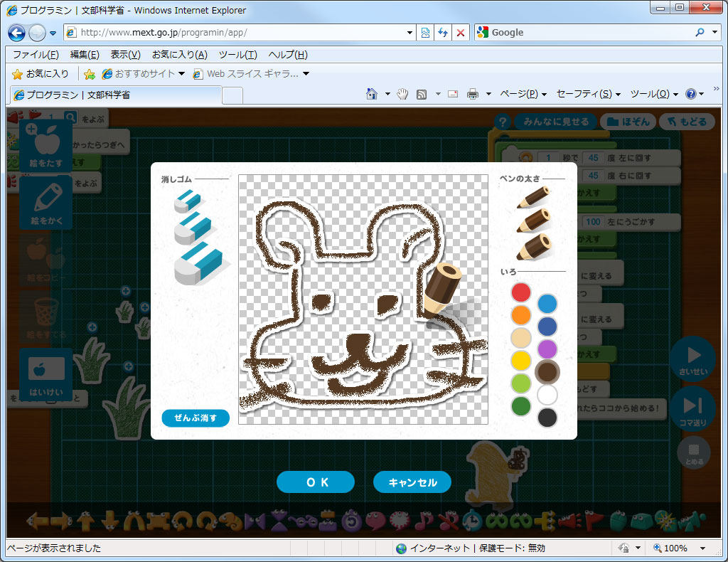Viewport: 728px width, 562px height.
Task: Click the はいけい background icon
Action: tap(45, 374)
